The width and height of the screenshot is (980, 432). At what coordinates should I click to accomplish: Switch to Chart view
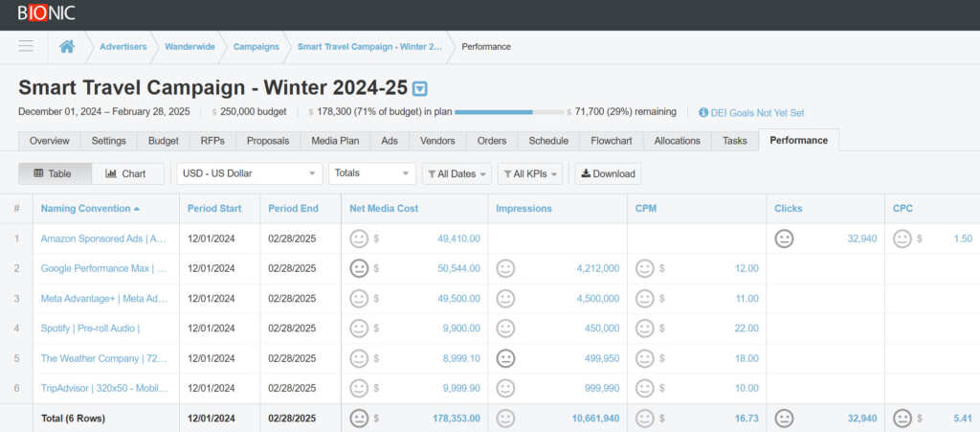click(x=127, y=173)
